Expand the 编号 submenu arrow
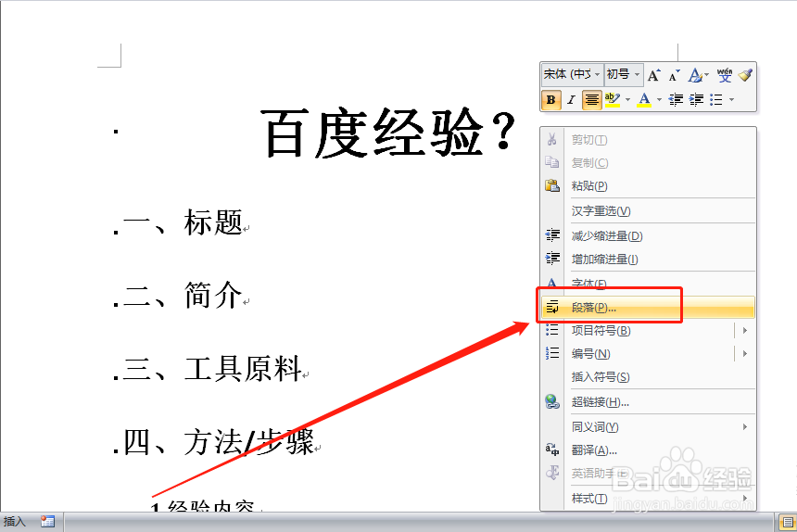The width and height of the screenshot is (797, 532). (x=745, y=354)
